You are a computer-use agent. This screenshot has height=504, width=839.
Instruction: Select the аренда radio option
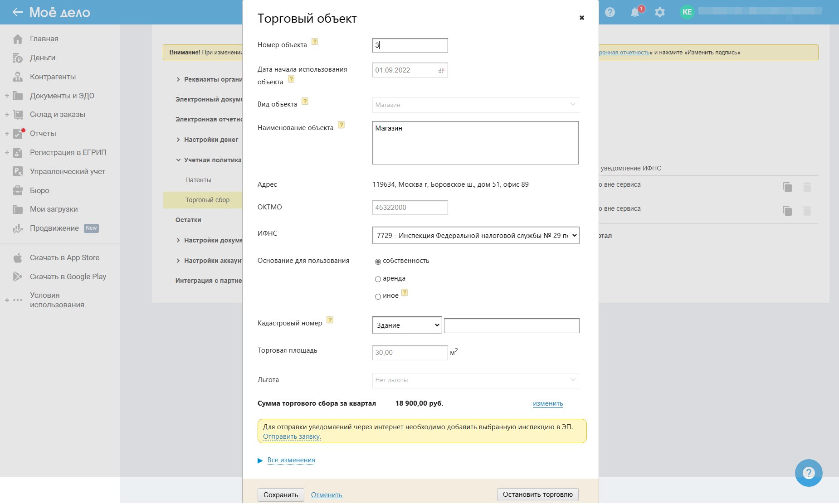[x=378, y=279]
